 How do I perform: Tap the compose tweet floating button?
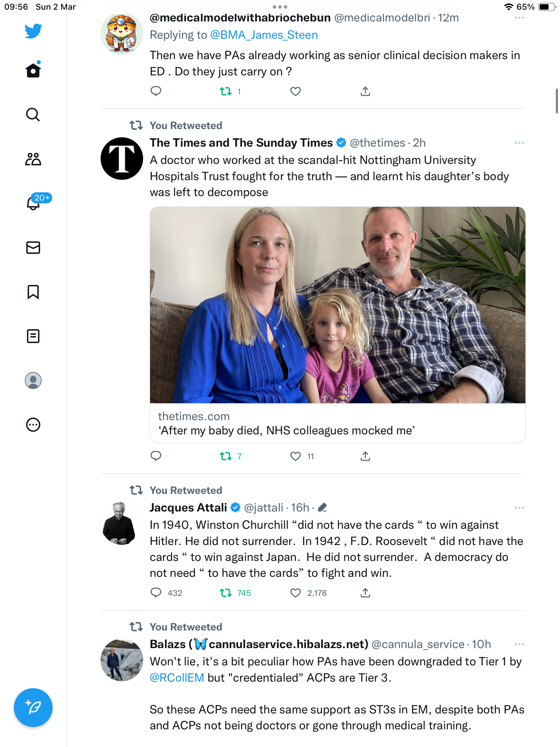coord(33,708)
